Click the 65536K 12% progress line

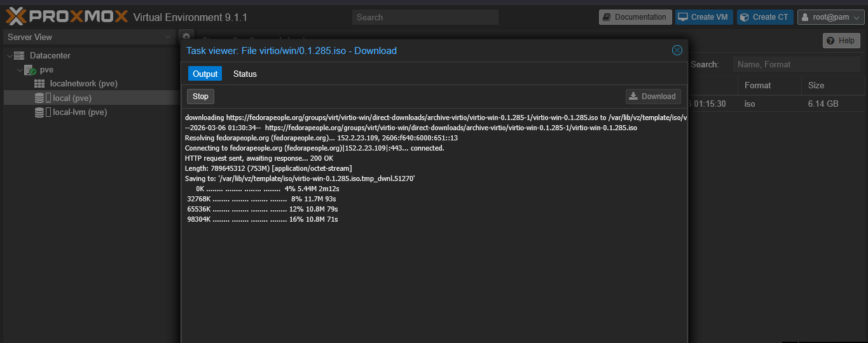pos(262,209)
